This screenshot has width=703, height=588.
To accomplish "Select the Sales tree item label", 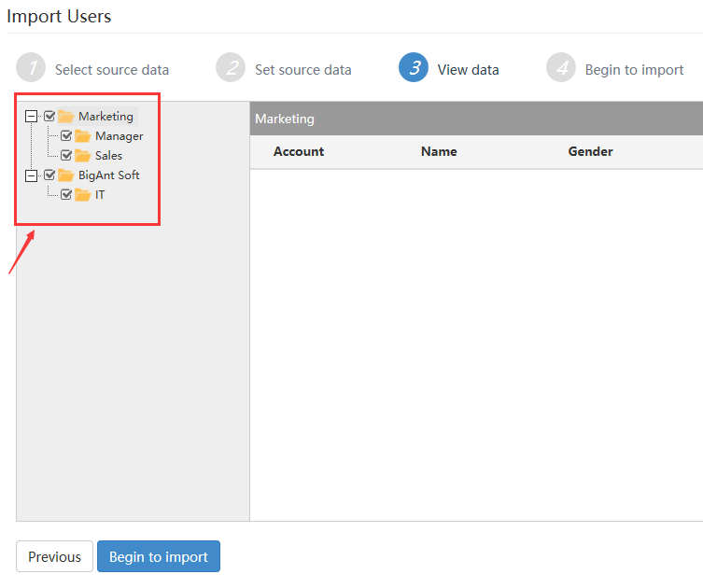I will pos(108,156).
